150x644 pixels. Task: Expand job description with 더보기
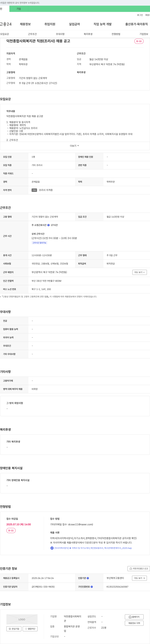[75, 146]
